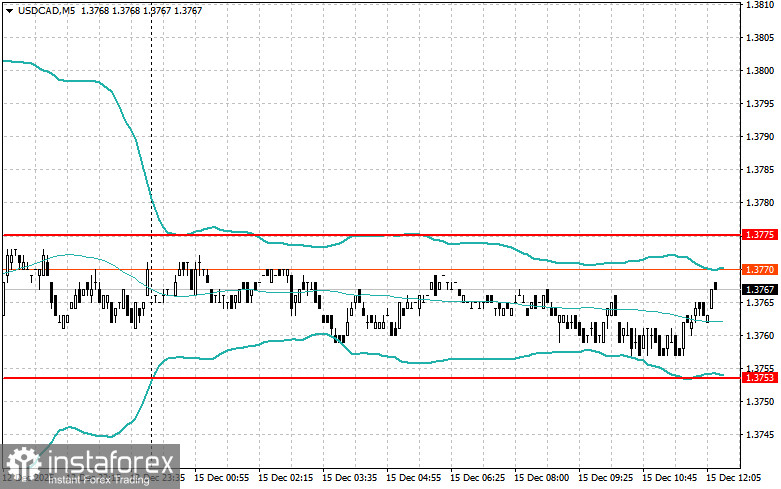Select the 1.3805 price axis value
781x489 pixels.
[x=760, y=37]
